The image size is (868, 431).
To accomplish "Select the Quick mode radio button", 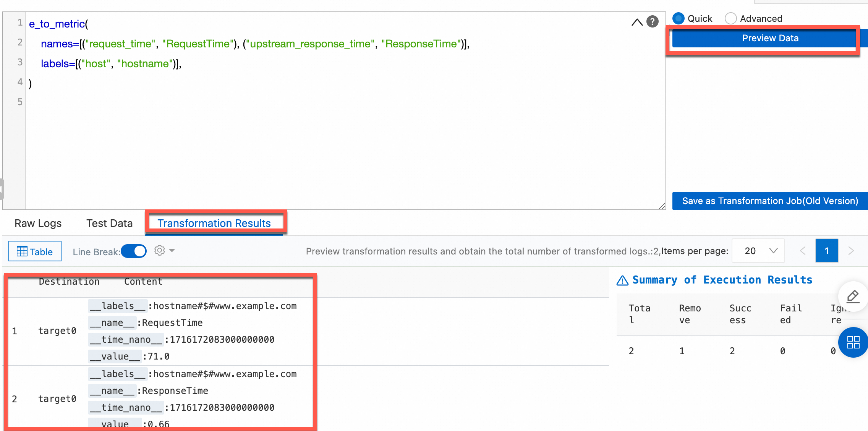I will click(679, 18).
